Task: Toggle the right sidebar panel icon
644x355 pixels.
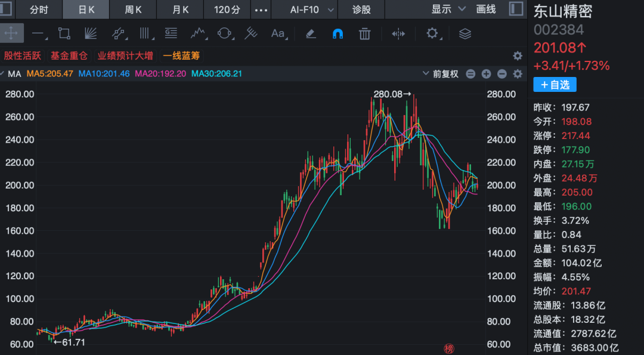Action: point(516,9)
